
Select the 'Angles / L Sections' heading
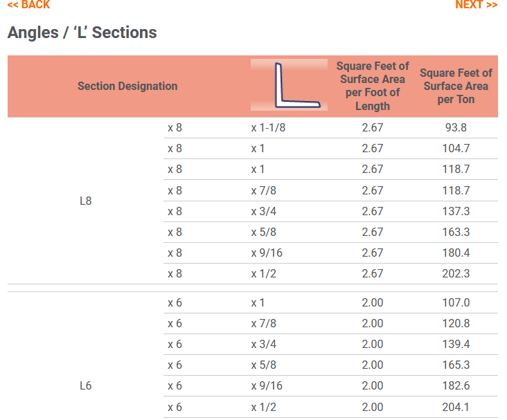coord(82,33)
